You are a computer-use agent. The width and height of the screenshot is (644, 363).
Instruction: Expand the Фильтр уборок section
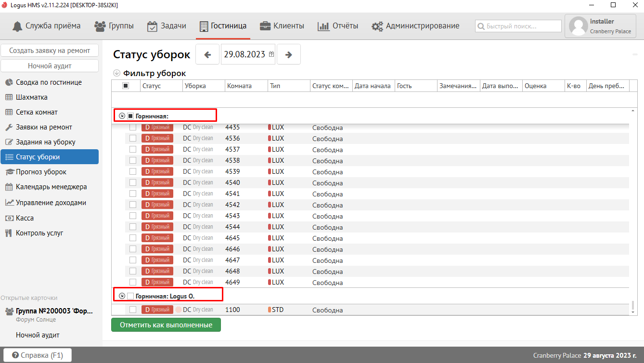tap(116, 74)
